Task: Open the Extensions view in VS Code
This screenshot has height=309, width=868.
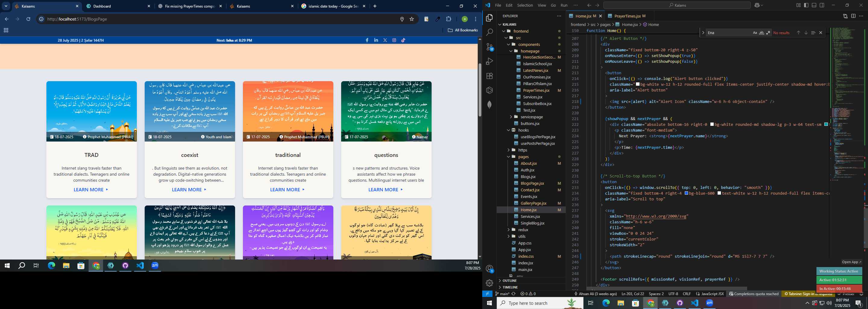Action: click(x=489, y=76)
